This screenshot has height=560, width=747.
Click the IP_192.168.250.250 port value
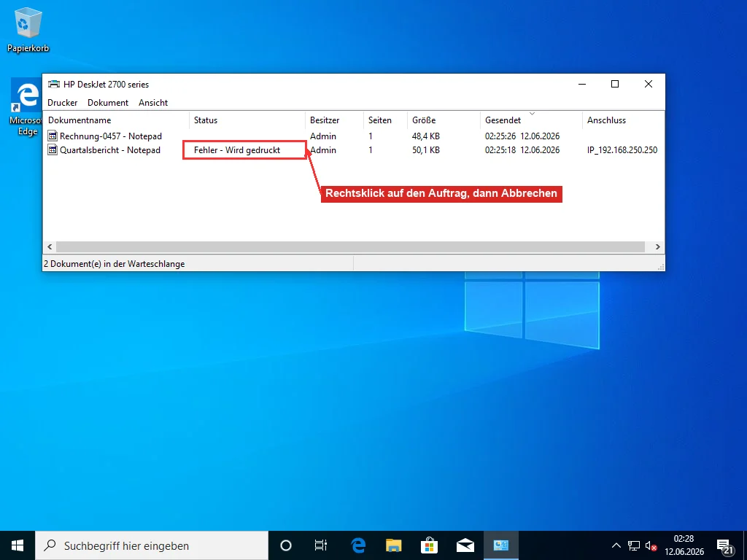tap(622, 150)
